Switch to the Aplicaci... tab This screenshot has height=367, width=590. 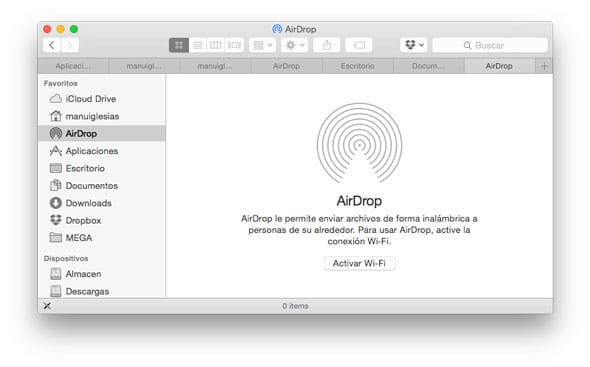coord(73,66)
